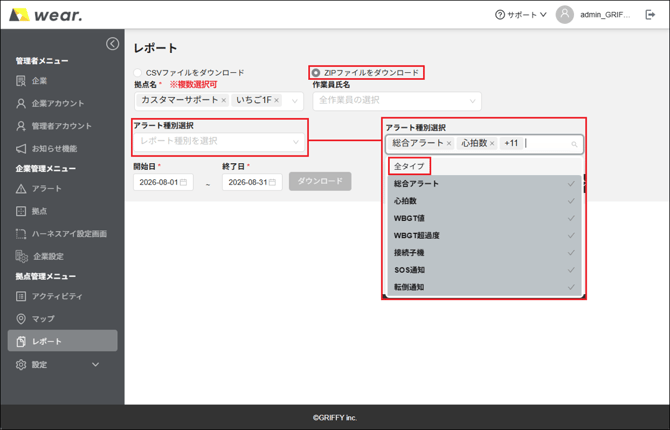Screen dimensions: 670x430
Task: Click the アラート warning triangle icon
Action: pyautogui.click(x=21, y=188)
